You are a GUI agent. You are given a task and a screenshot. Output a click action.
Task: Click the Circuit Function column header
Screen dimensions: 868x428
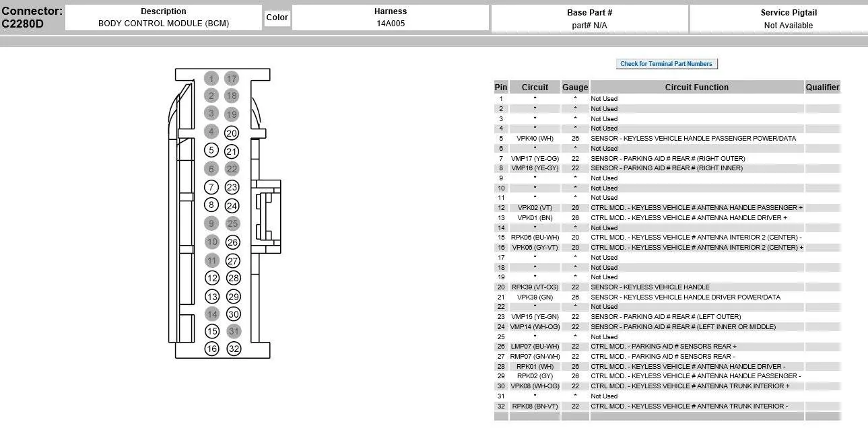click(x=697, y=87)
